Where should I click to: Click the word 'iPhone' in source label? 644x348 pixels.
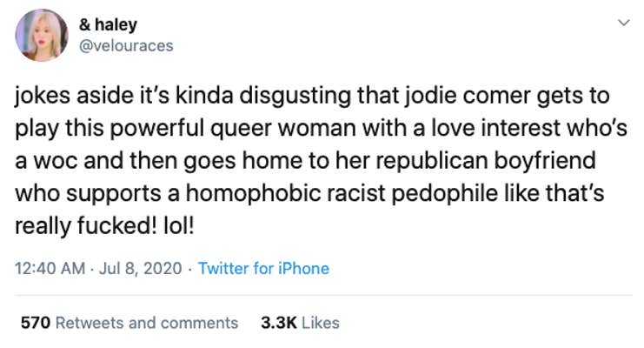[x=303, y=269]
